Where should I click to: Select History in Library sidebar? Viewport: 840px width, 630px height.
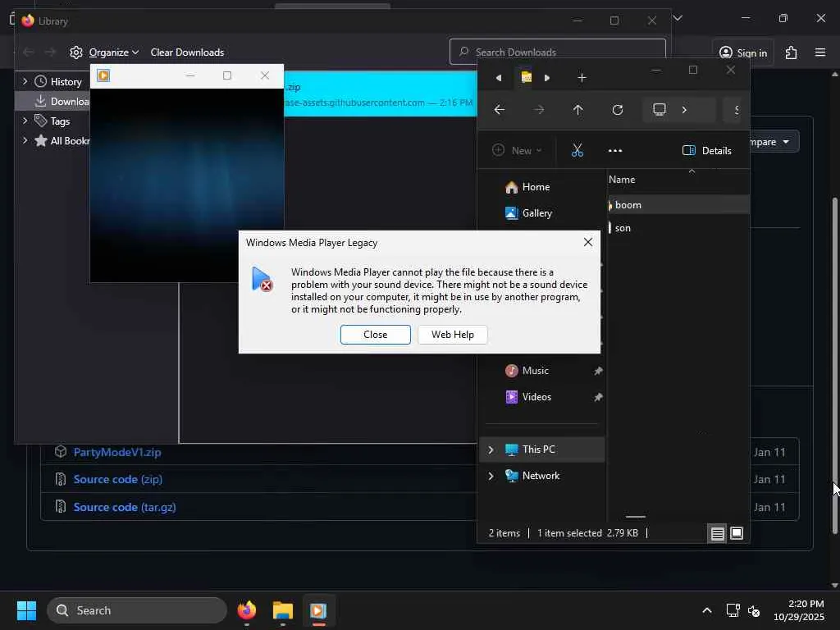point(66,81)
